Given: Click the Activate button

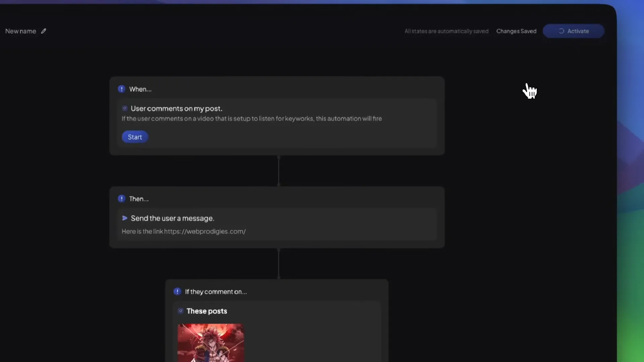Looking at the screenshot, I should tap(574, 31).
